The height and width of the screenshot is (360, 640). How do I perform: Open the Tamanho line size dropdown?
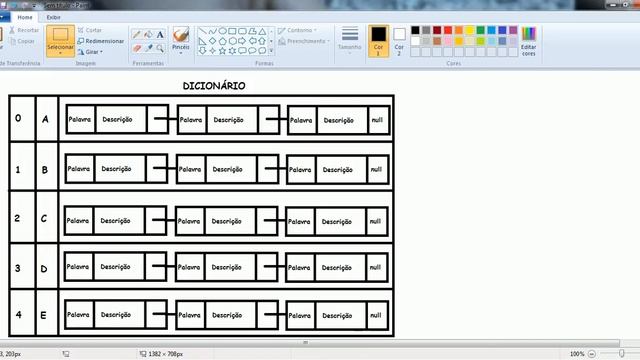pos(350,41)
